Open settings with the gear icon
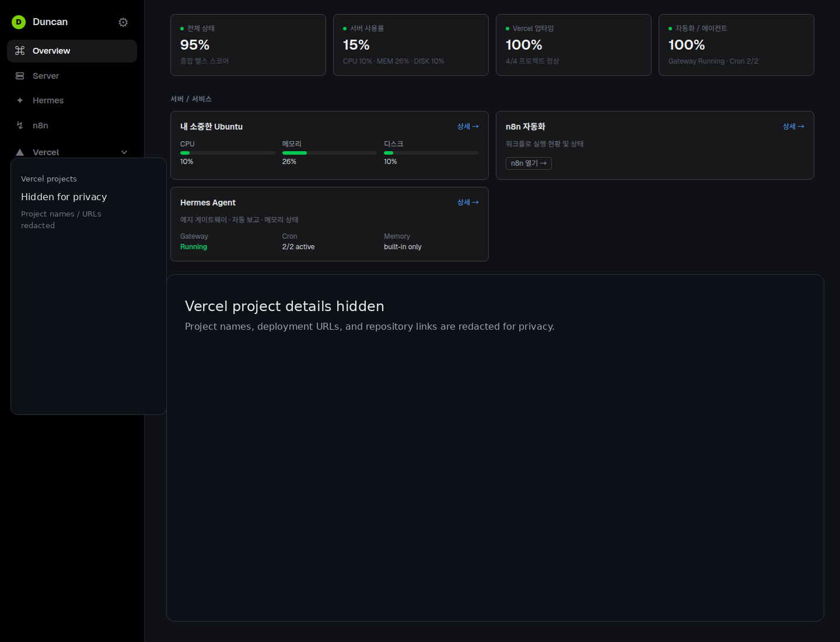The width and height of the screenshot is (840, 642). pos(123,22)
